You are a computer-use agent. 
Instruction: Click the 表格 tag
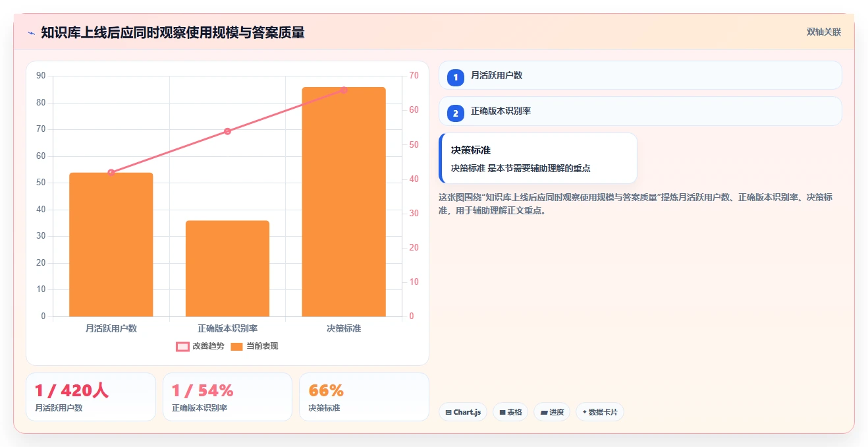pos(510,412)
